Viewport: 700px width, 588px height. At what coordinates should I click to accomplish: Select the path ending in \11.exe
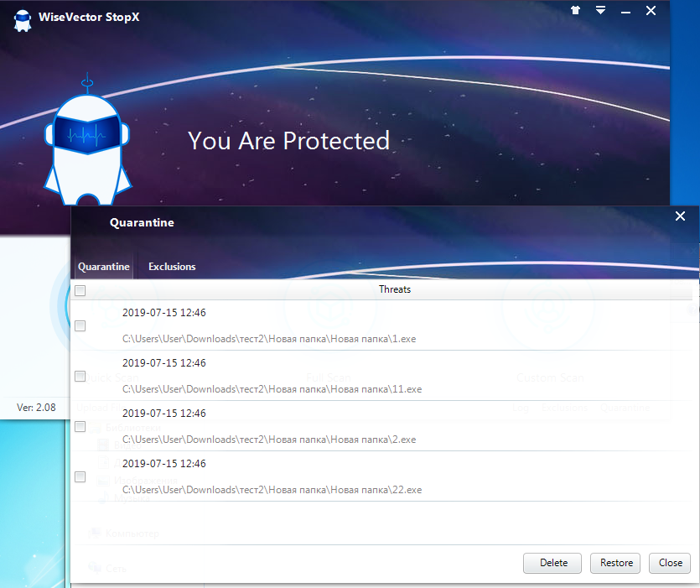click(272, 389)
